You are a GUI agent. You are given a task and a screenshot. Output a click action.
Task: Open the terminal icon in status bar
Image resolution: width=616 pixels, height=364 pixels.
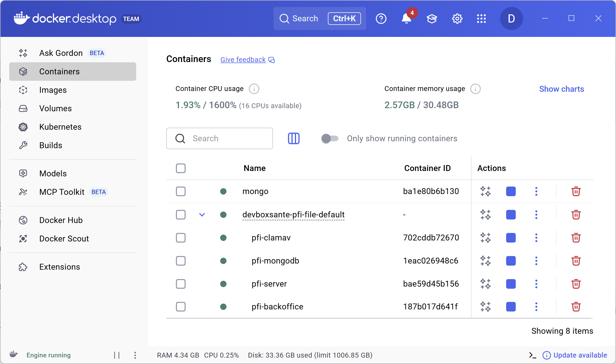(x=533, y=355)
